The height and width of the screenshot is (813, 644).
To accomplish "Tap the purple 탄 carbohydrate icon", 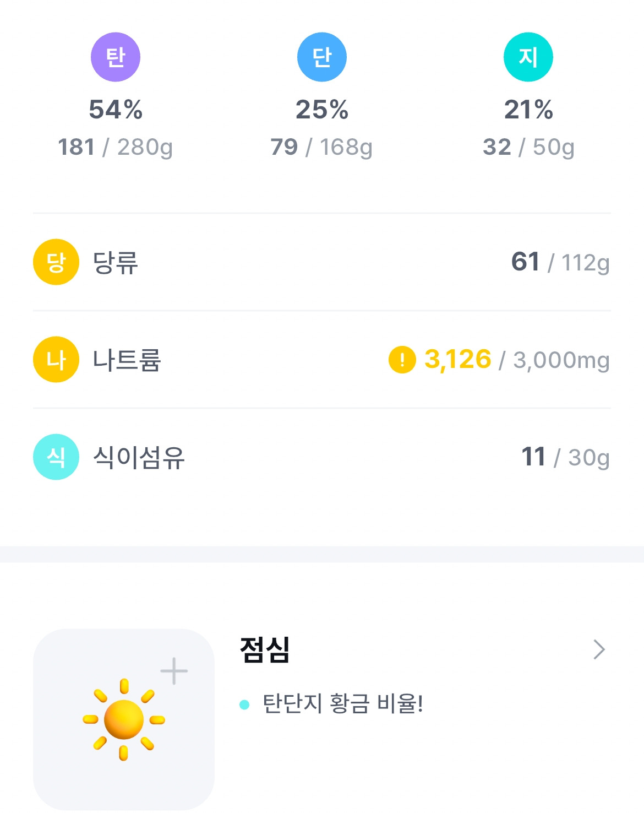I will (116, 57).
